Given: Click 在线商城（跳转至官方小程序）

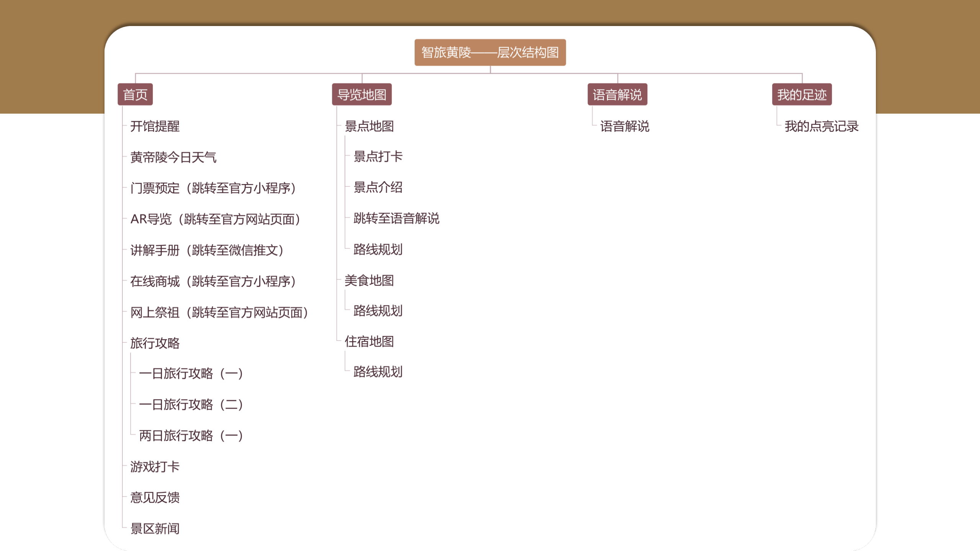Looking at the screenshot, I should coord(213,281).
